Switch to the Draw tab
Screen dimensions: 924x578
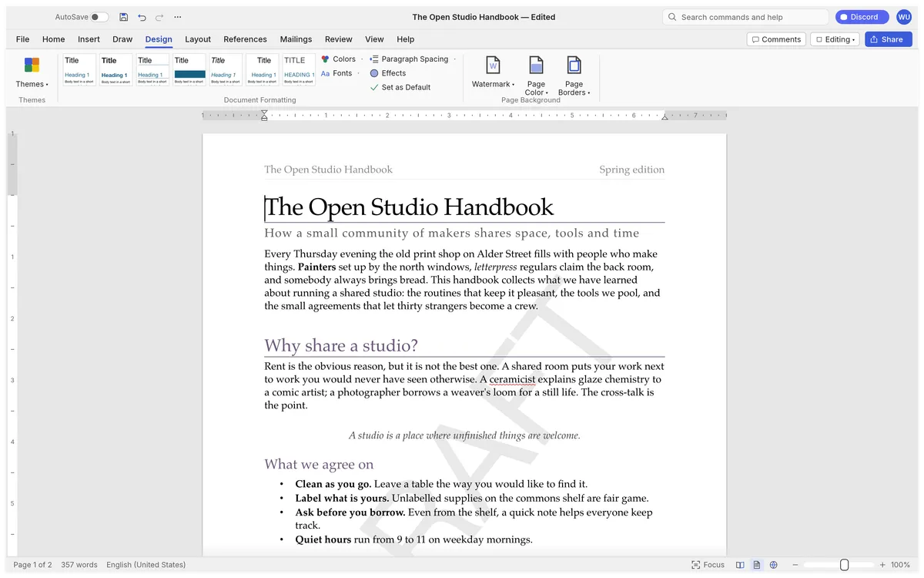click(122, 39)
